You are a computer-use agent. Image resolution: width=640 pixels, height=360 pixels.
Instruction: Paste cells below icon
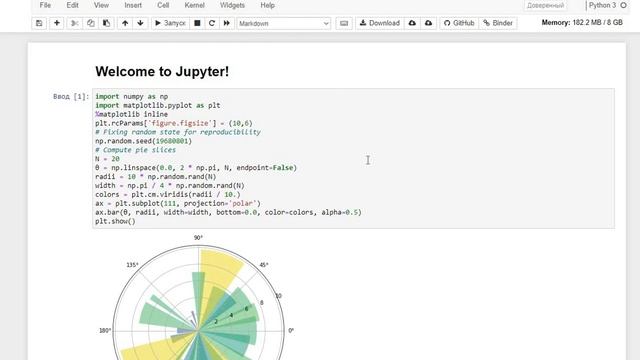[x=107, y=23]
